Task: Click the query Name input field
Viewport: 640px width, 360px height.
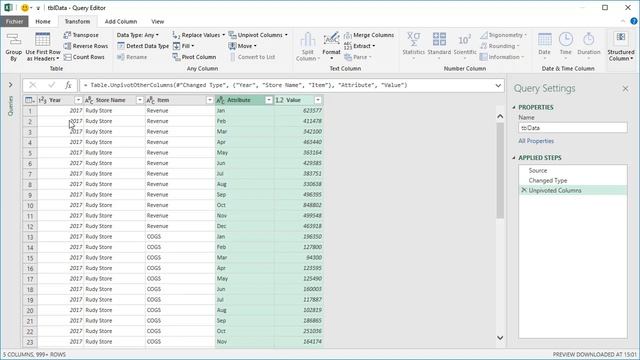Action: coord(573,128)
